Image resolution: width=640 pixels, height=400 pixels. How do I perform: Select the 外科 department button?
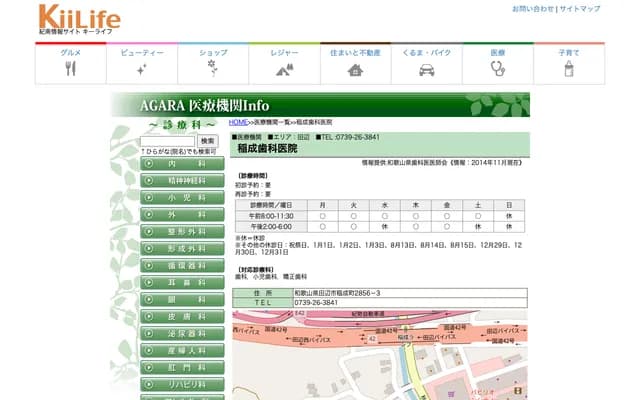182,215
